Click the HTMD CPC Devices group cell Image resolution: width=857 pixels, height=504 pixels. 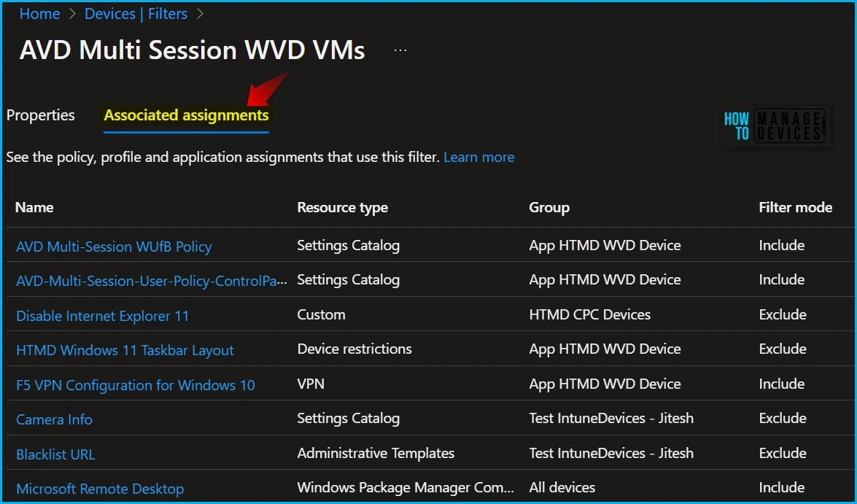[590, 315]
